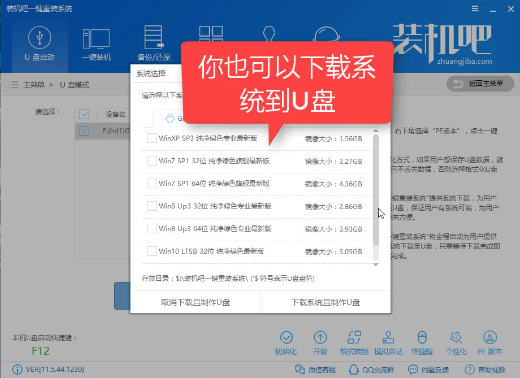Click the 存放目录 storage path text
Screen dimensions: 520x378
[x=228, y=278]
